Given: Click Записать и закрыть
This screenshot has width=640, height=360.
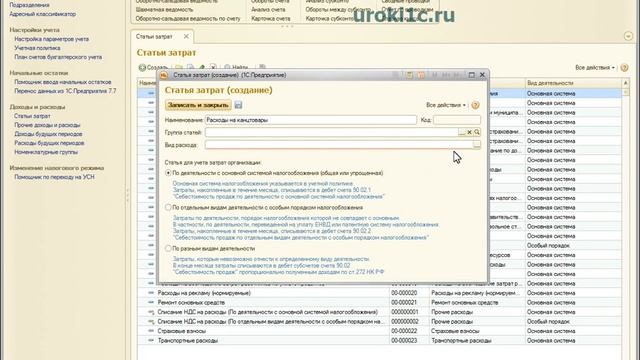Looking at the screenshot, I should 198,105.
